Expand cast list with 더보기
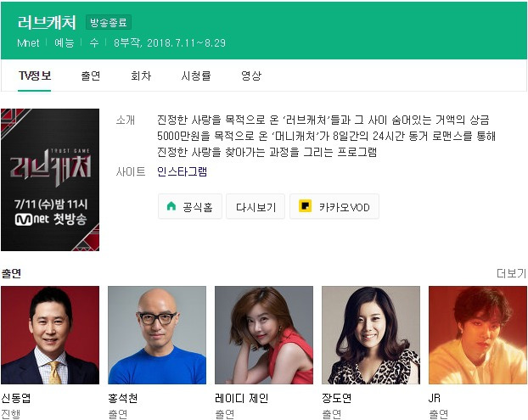The width and height of the screenshot is (528, 420). [511, 273]
